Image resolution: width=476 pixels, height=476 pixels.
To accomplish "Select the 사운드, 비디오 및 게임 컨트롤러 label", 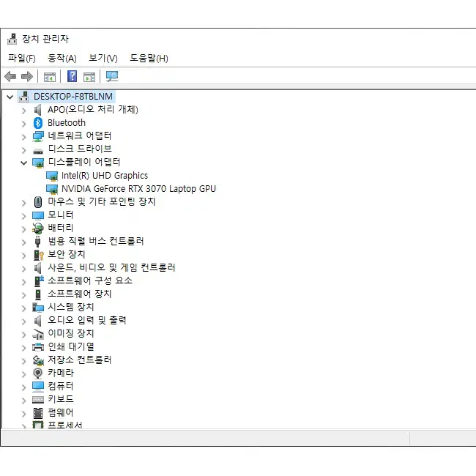I will pyautogui.click(x=112, y=267).
